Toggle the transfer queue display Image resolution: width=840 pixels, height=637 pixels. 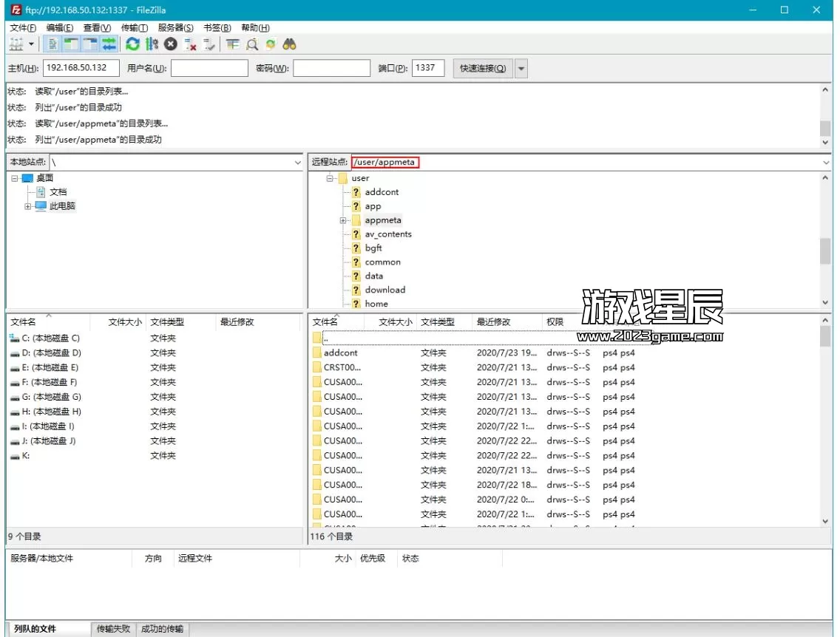[109, 44]
